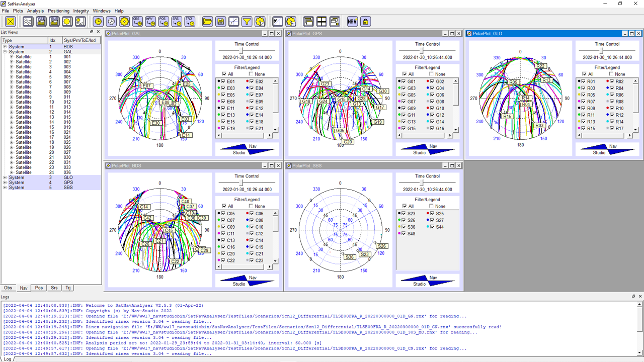Click the save floppy disk icon
Viewport: 644px width, 362px height.
coord(220,21)
